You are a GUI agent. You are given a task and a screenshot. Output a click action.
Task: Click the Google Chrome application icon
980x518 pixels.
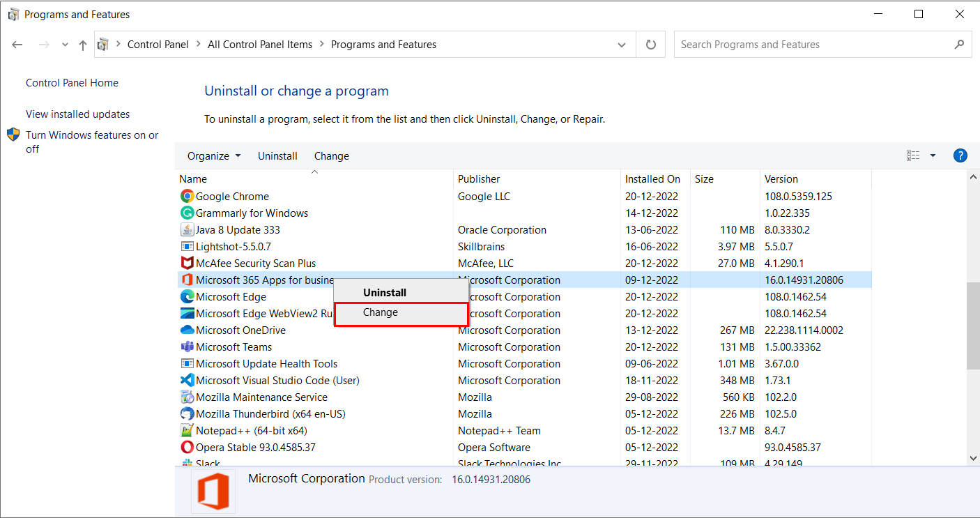(186, 196)
